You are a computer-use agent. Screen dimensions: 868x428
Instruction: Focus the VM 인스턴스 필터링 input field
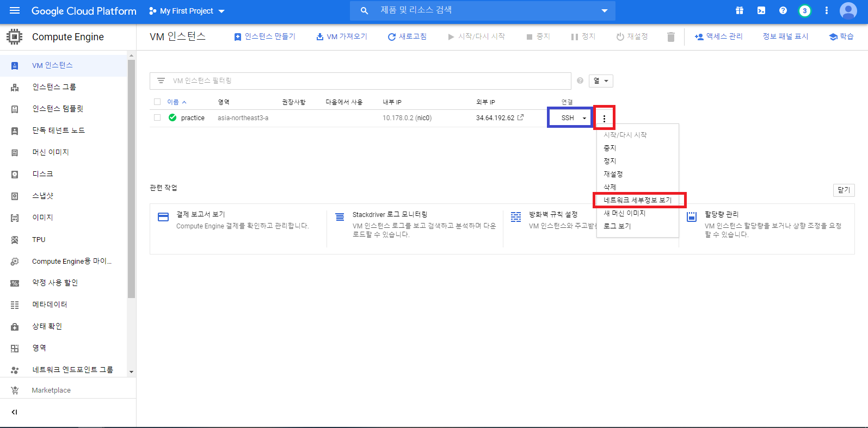coord(360,81)
